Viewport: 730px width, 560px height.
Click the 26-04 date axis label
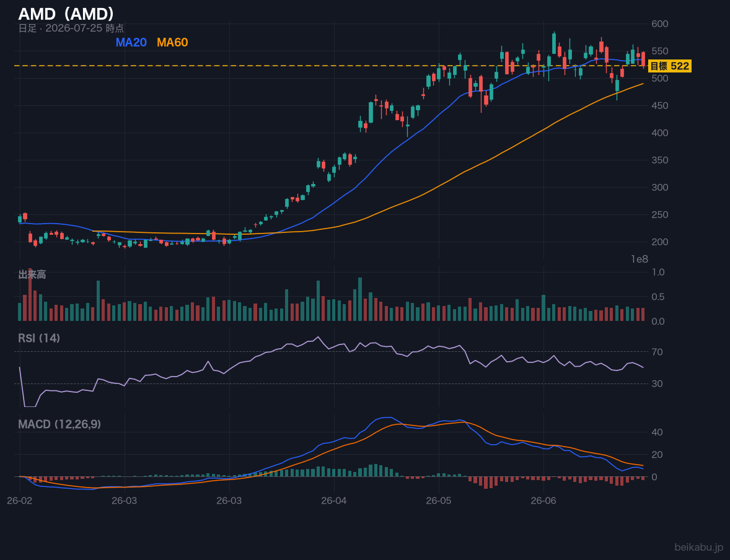[x=334, y=501]
